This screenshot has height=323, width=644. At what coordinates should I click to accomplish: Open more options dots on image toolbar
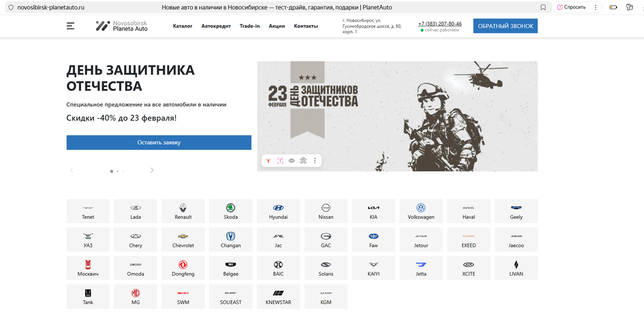pos(315,161)
